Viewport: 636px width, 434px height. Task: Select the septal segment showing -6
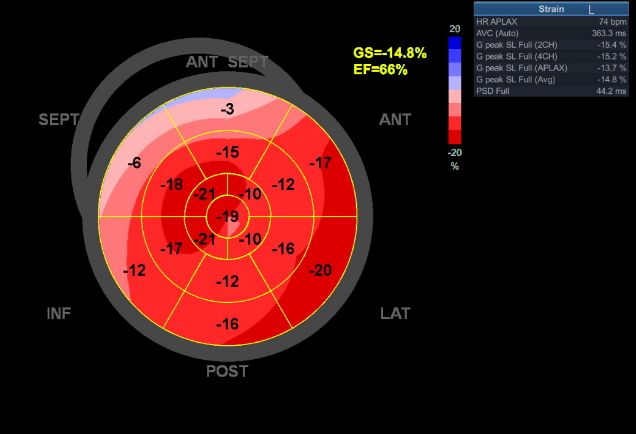135,163
